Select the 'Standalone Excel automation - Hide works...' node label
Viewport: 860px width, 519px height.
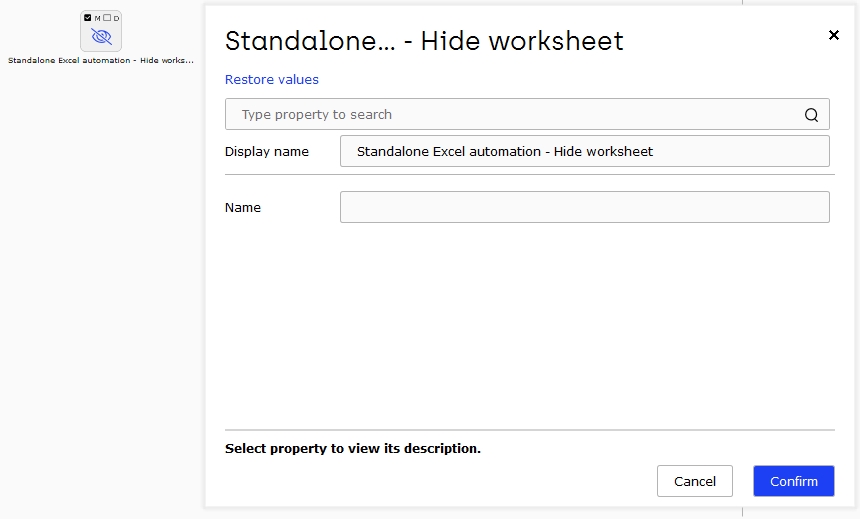coord(101,60)
